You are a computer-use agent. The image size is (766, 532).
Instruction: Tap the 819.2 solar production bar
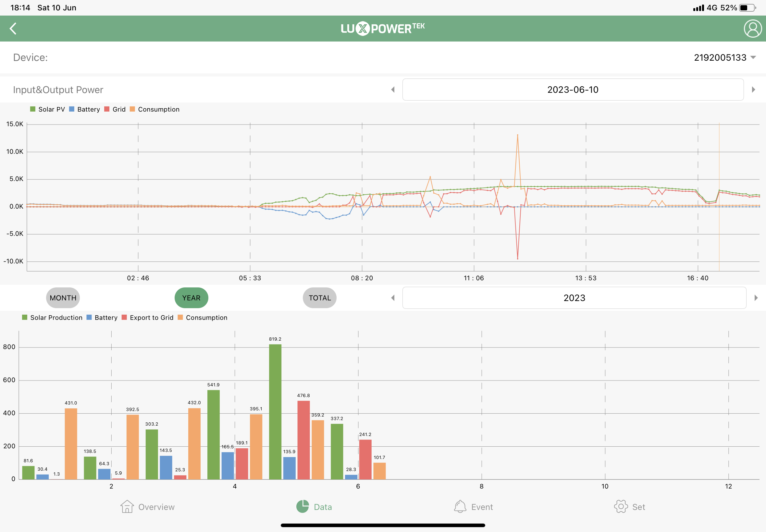tap(275, 412)
